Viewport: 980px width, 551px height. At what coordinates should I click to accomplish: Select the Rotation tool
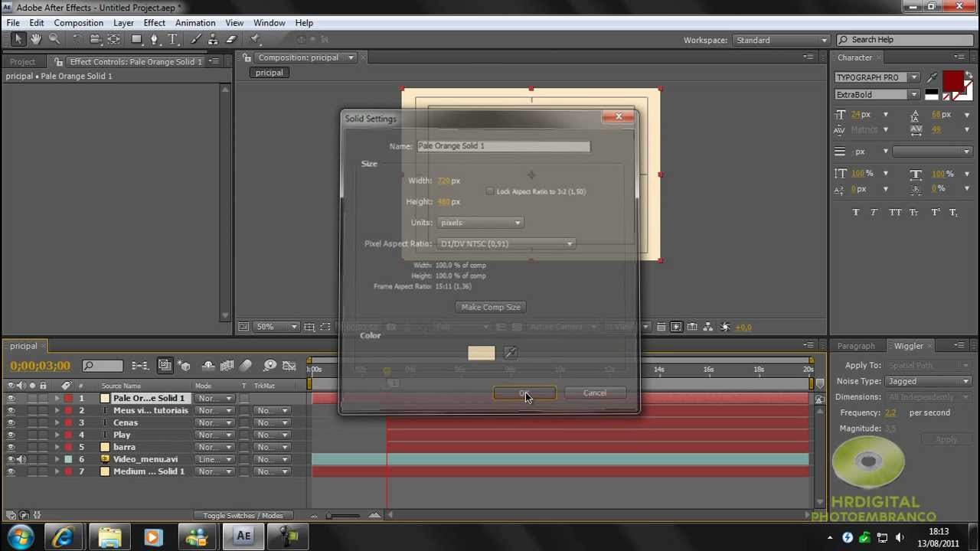77,40
